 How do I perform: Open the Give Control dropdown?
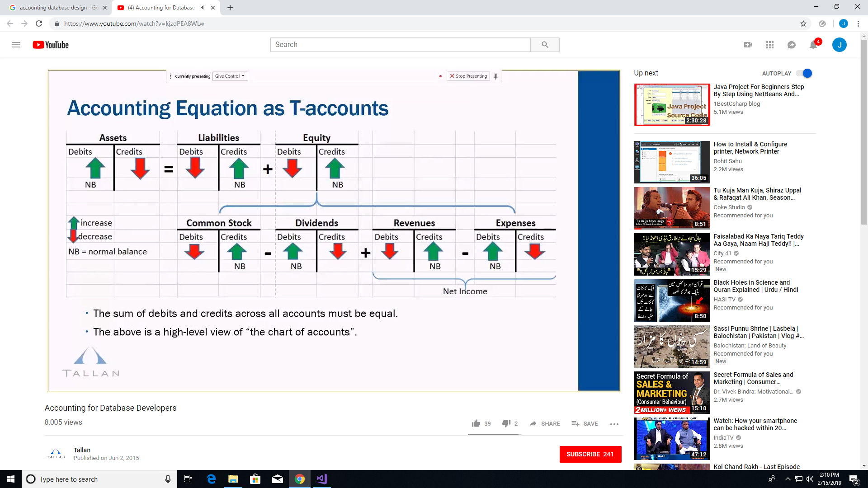pyautogui.click(x=230, y=76)
